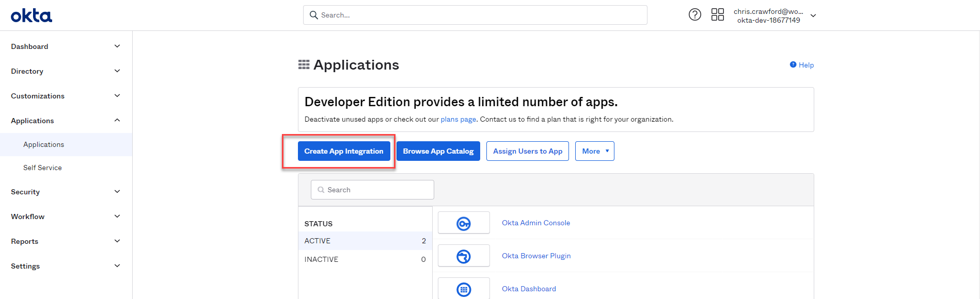Click the Developer Edition notice heading

[x=461, y=102]
